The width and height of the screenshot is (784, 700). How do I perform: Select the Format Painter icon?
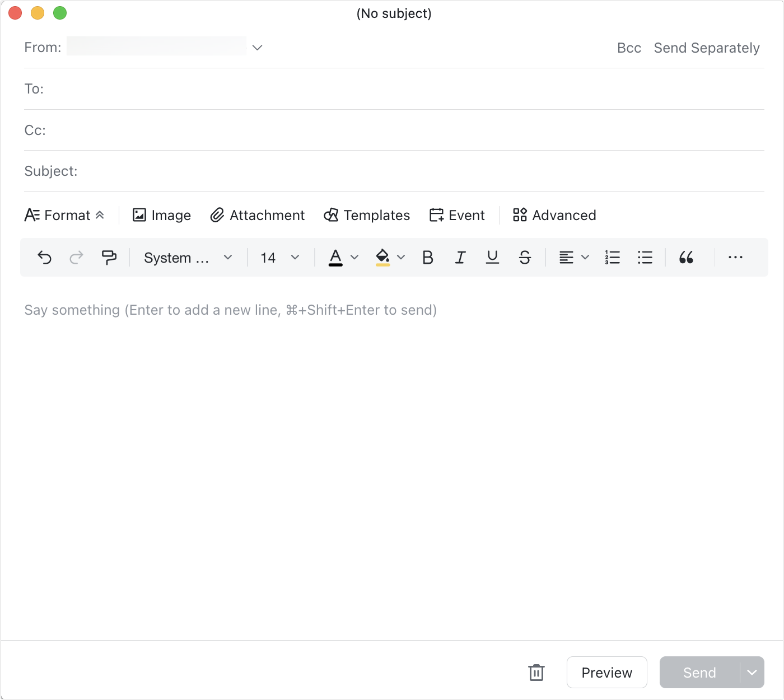[109, 257]
